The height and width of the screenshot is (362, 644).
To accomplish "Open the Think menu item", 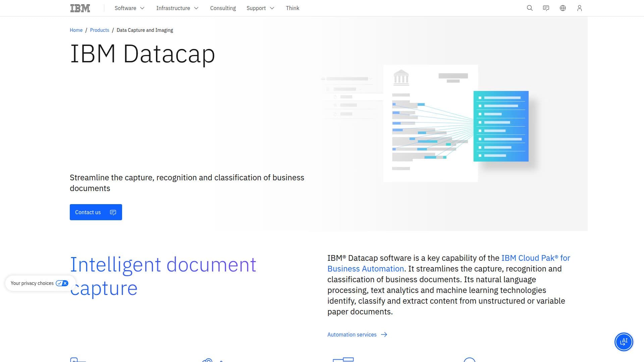I will pyautogui.click(x=292, y=8).
